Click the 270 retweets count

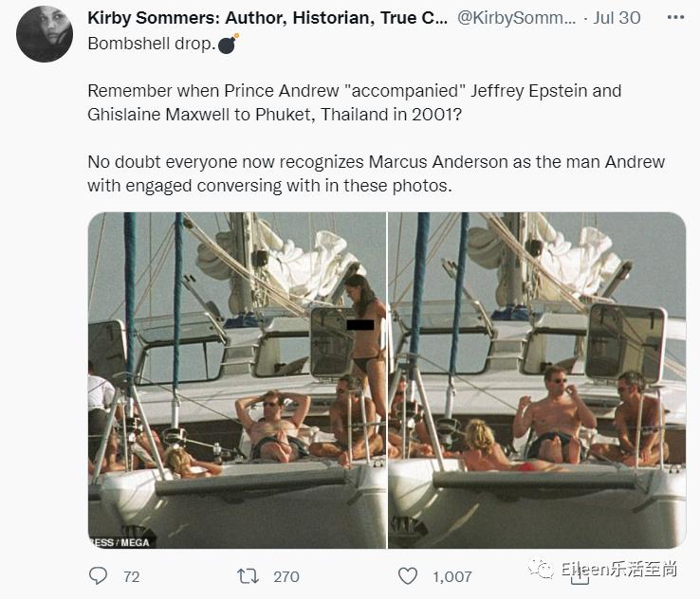click(x=286, y=575)
